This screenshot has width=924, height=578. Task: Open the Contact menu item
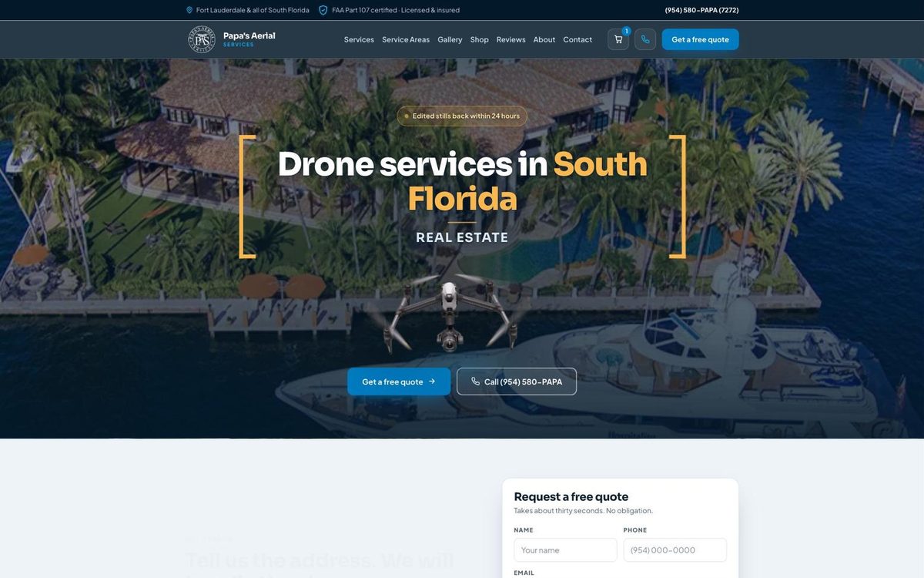577,39
